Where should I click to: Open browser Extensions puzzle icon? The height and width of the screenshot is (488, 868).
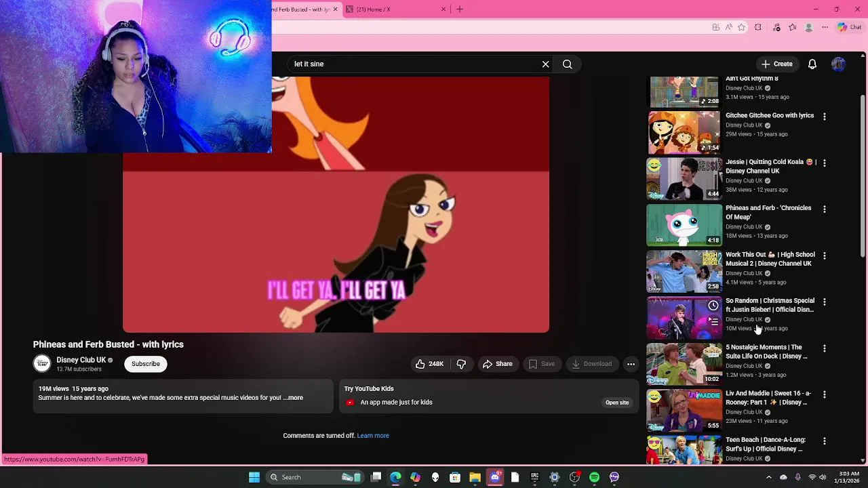coord(758,27)
